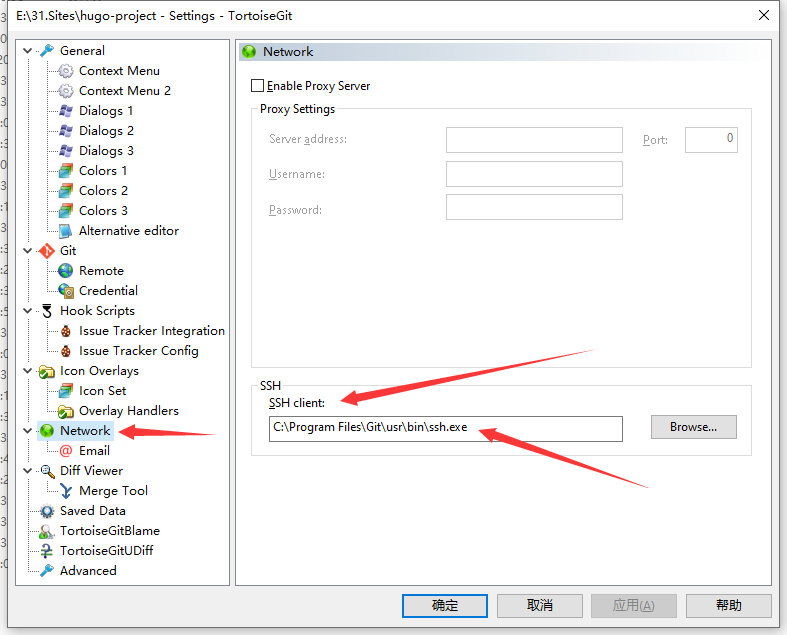Click the Saved Data gear icon
The width and height of the screenshot is (787, 635).
[x=47, y=511]
